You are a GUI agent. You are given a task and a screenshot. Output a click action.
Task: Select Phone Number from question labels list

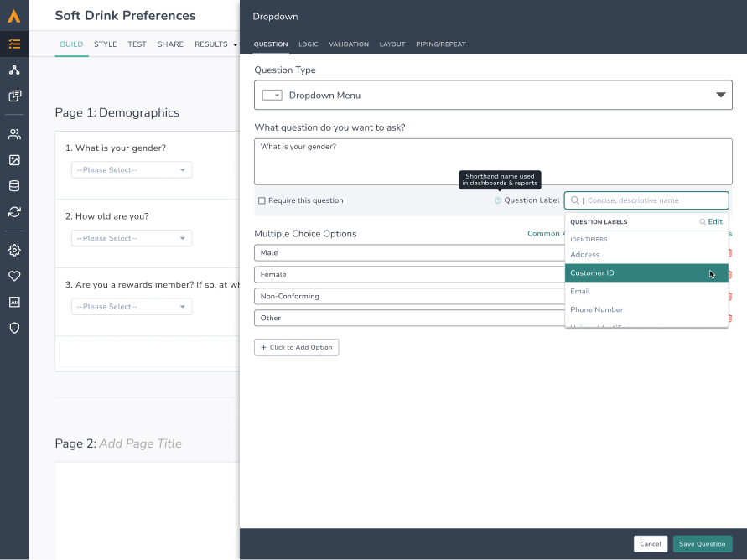pos(646,309)
